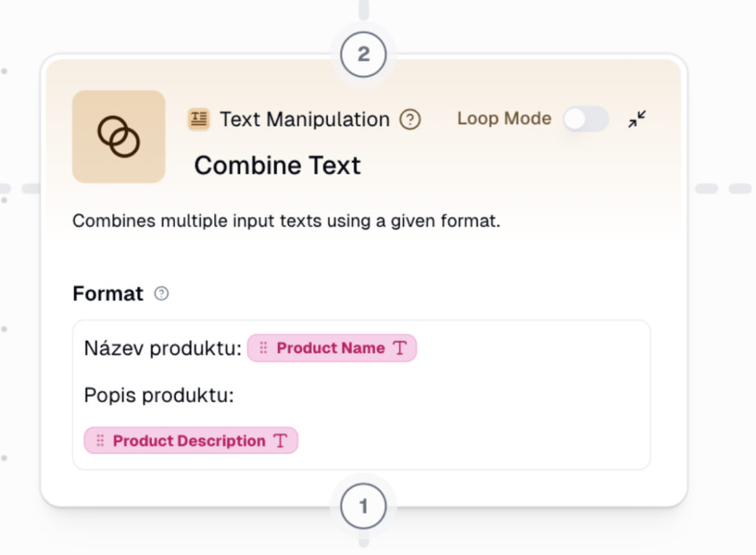
Task: Click the text type icon in Product Description
Action: point(280,441)
